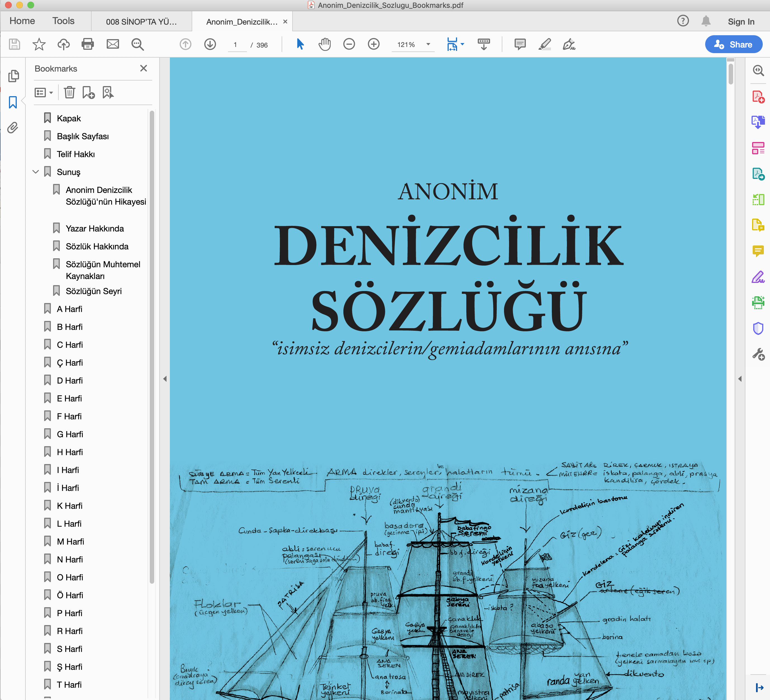The image size is (770, 700).
Task: Open the Tools tab
Action: (x=63, y=21)
